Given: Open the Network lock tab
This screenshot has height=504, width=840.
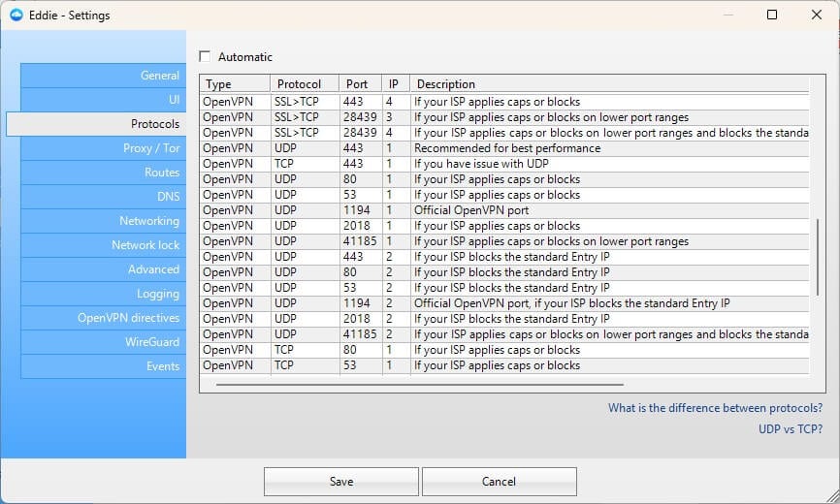Looking at the screenshot, I should click(103, 245).
